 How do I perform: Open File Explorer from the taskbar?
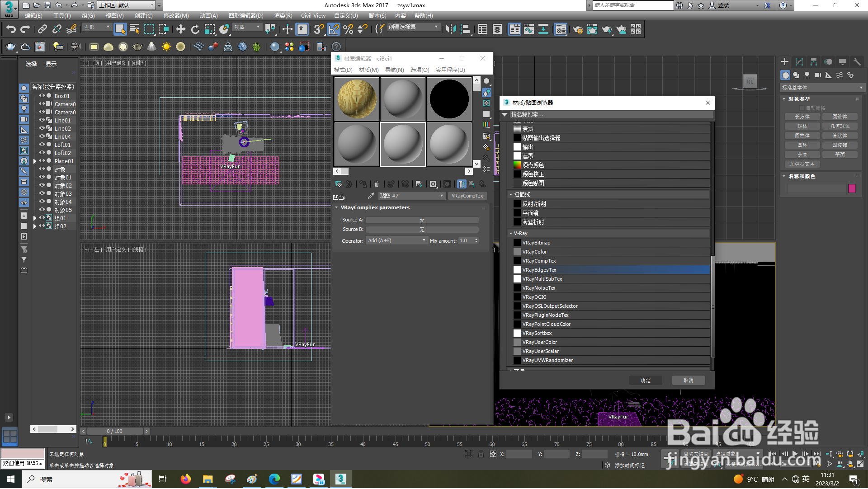click(208, 479)
